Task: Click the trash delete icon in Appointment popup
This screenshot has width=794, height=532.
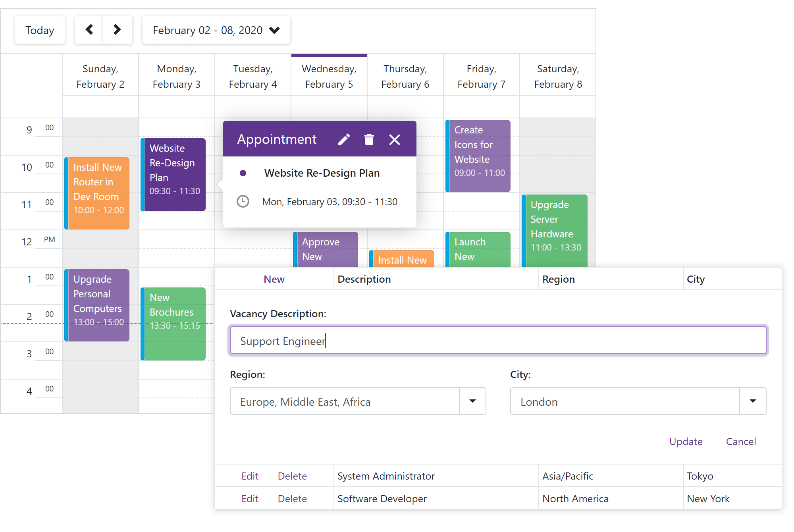Action: [x=369, y=139]
